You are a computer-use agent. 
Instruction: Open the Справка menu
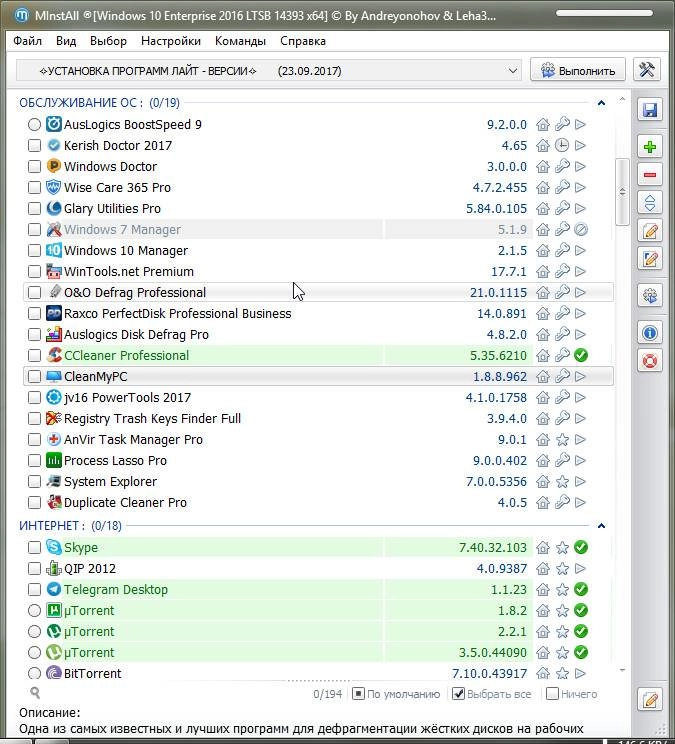303,41
